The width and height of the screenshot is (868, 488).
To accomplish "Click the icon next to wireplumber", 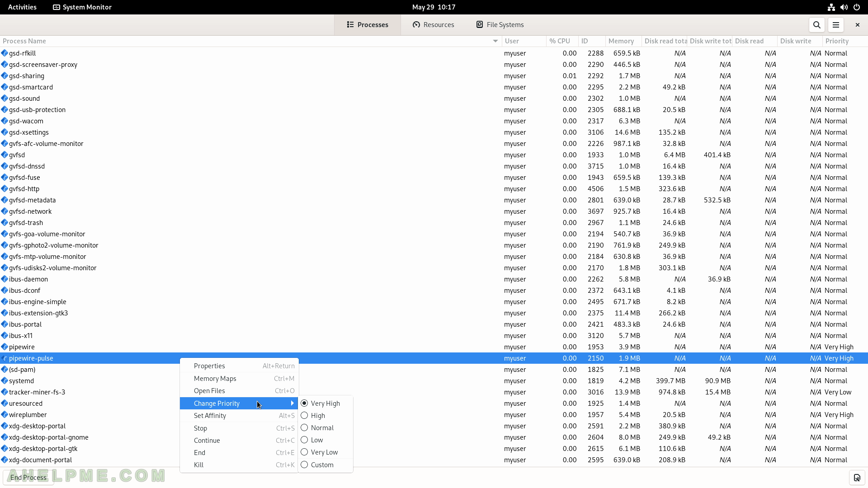I will coord(5,415).
